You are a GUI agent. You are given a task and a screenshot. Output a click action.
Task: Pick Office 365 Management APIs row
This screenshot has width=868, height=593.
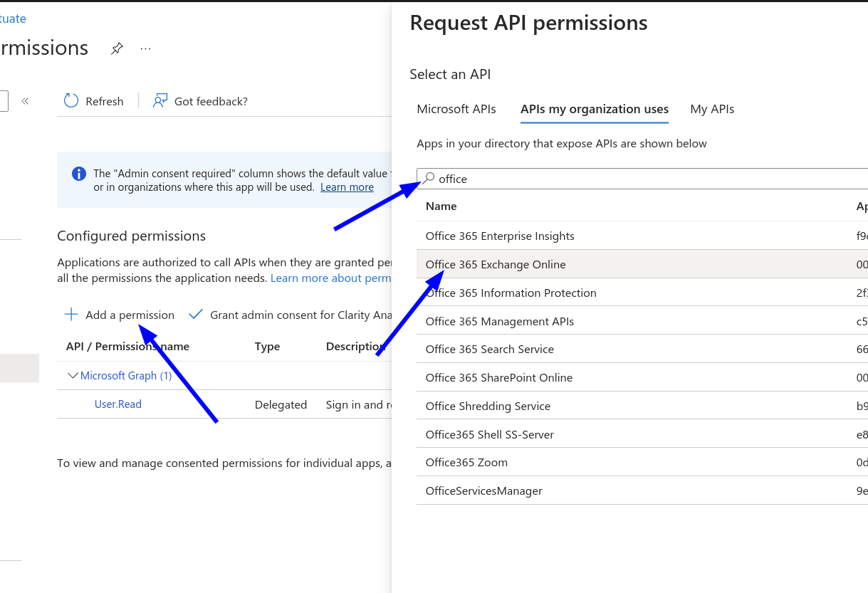(499, 321)
